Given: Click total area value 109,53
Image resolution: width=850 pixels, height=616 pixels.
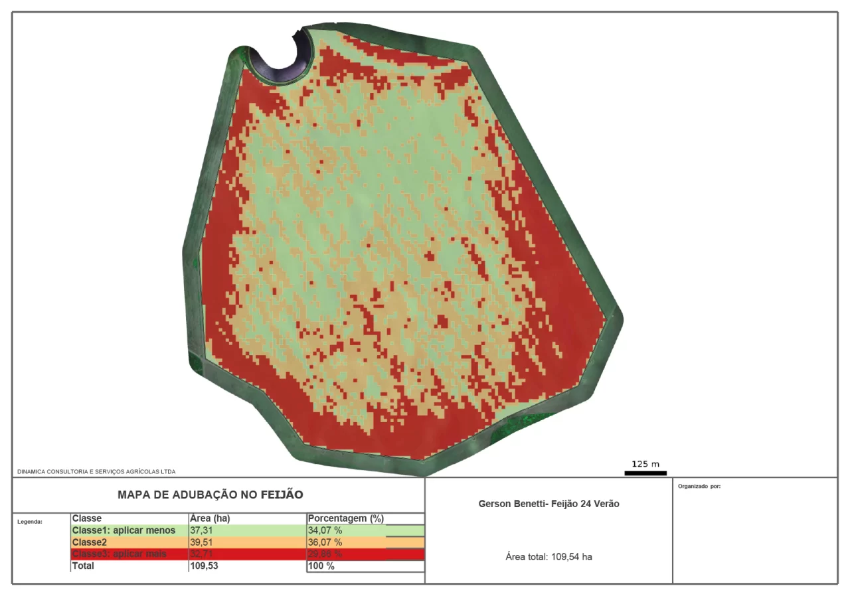Looking at the screenshot, I should pyautogui.click(x=204, y=566).
